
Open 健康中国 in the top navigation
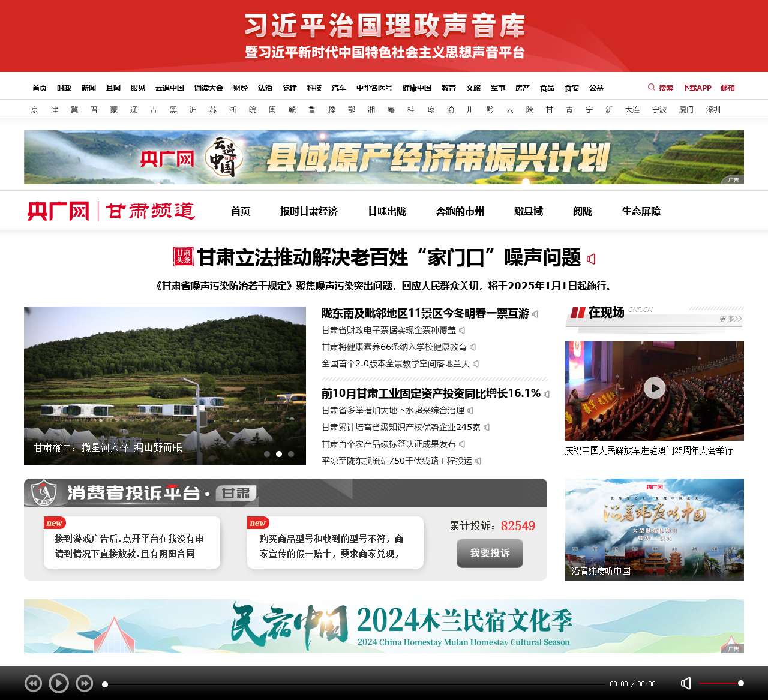point(417,88)
